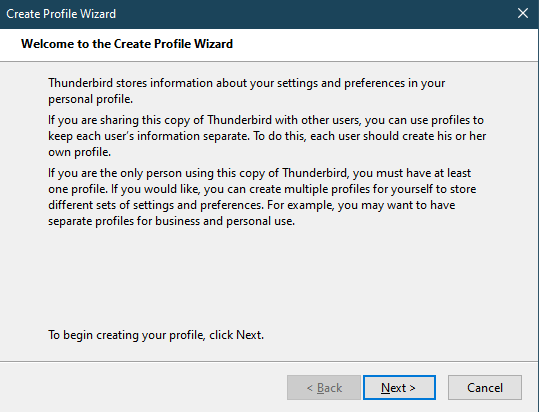The image size is (539, 412).
Task: Click the greyed-out Back button
Action: 324,388
